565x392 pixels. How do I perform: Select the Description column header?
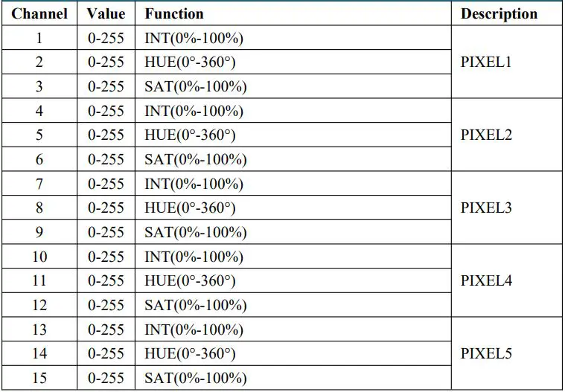pos(499,13)
